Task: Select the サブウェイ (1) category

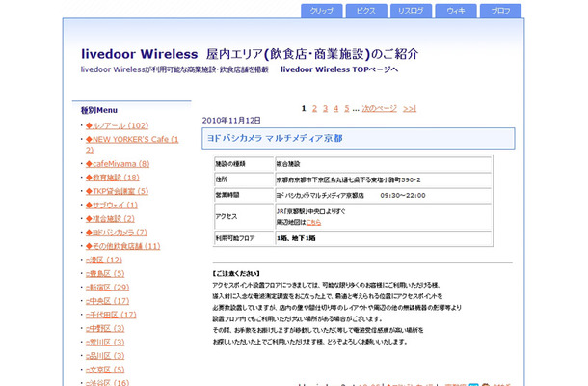Action: [x=112, y=205]
